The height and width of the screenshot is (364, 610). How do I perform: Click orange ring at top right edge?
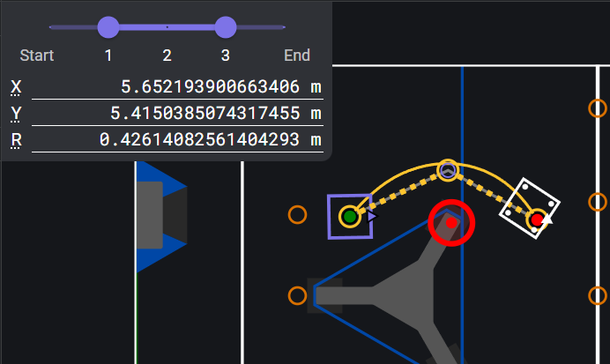click(x=598, y=108)
